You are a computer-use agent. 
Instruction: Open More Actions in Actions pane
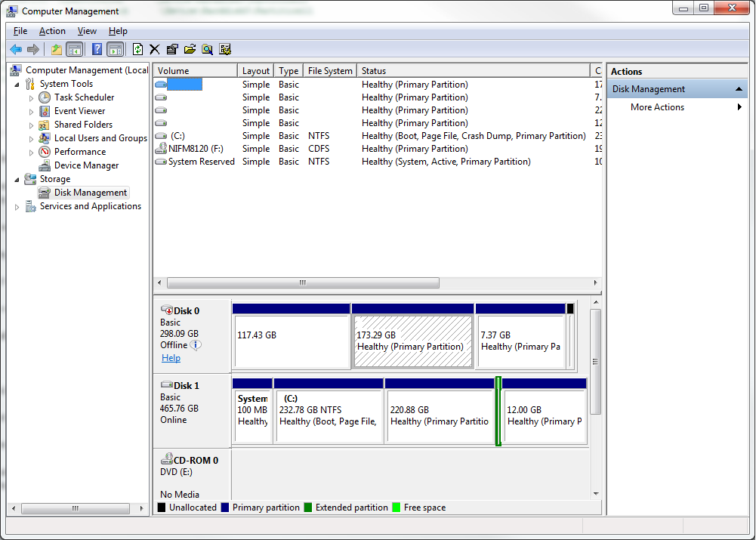pos(657,107)
